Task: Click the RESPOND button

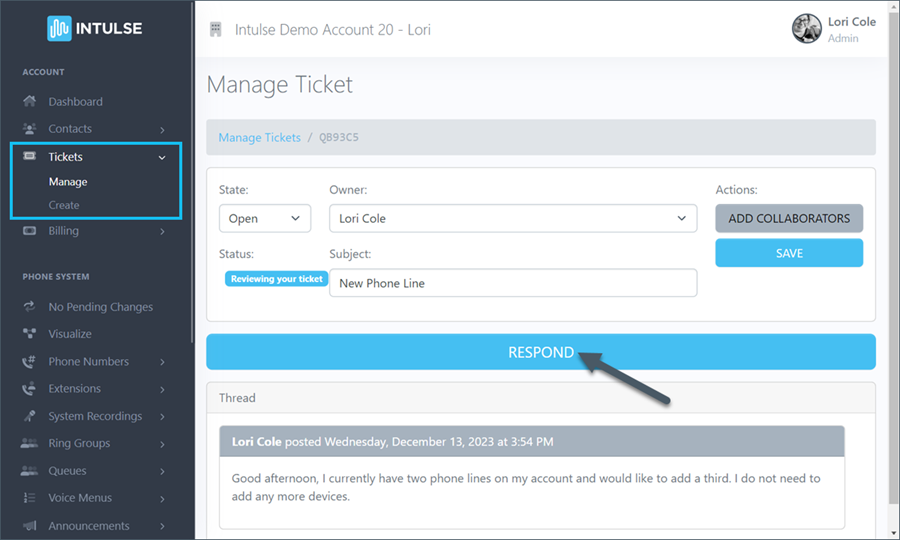Action: (541, 352)
